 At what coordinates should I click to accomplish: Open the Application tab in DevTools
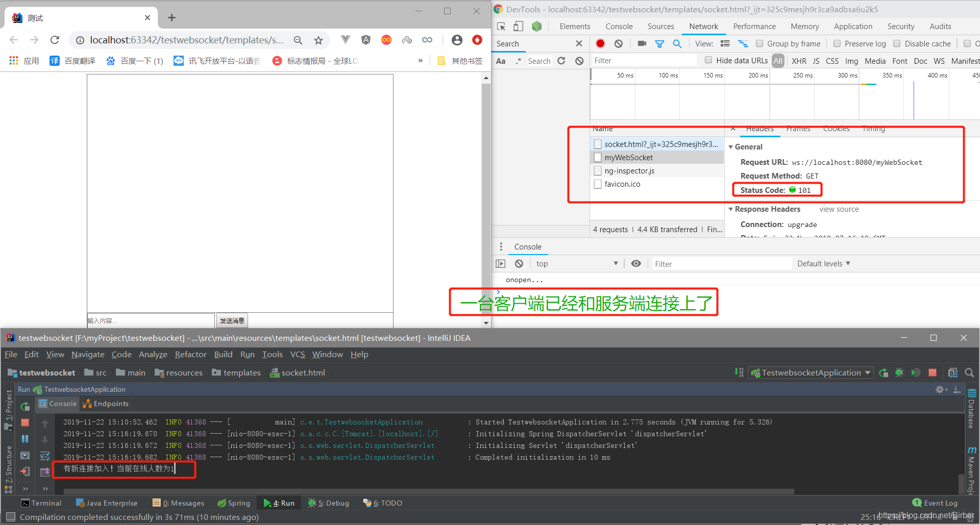853,26
